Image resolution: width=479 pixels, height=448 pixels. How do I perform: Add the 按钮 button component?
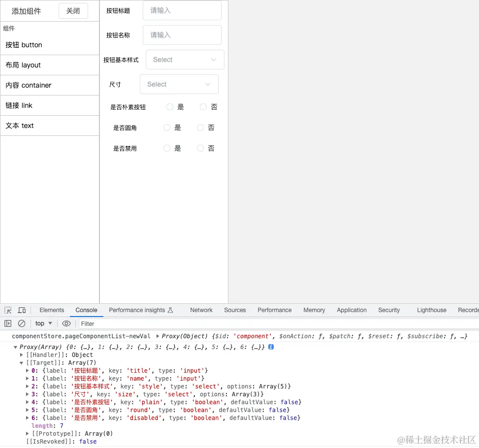[x=50, y=45]
